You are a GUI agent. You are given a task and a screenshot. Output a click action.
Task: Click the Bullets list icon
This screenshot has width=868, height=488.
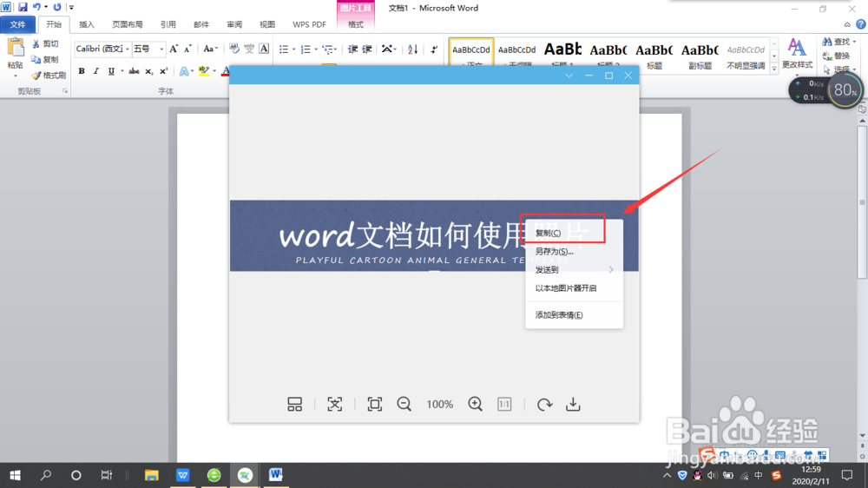(x=284, y=49)
